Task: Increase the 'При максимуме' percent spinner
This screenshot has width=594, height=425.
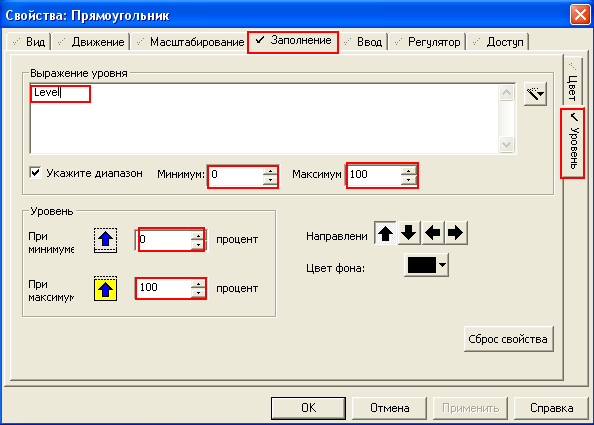Action: point(198,284)
